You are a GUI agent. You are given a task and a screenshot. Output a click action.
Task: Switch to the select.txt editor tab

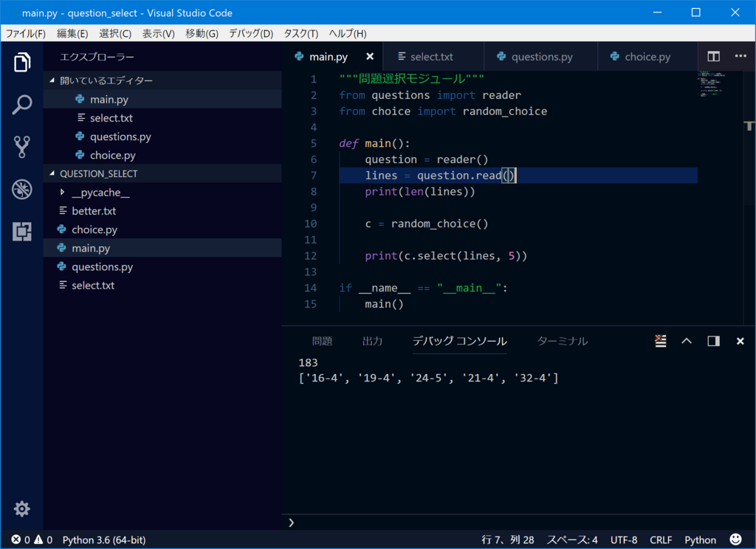pos(433,56)
